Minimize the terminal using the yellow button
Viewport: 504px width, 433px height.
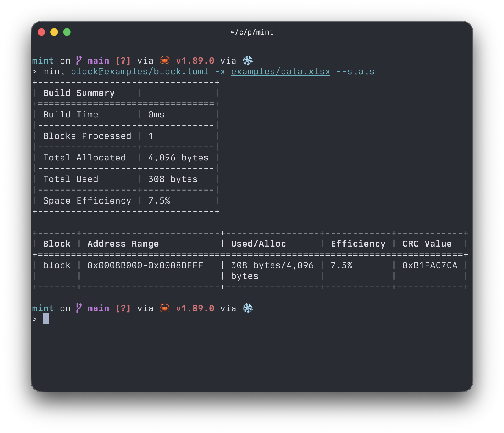pyautogui.click(x=54, y=32)
